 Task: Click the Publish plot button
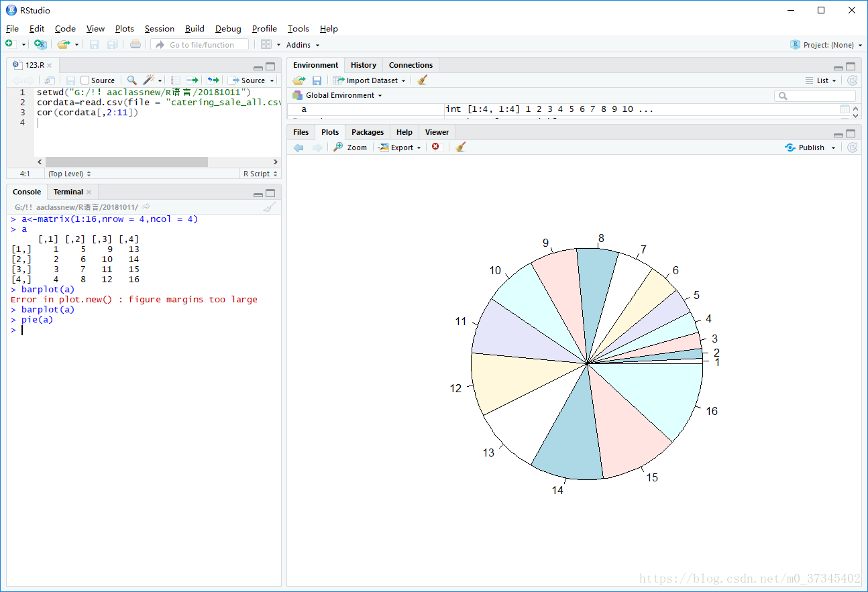[x=805, y=147]
